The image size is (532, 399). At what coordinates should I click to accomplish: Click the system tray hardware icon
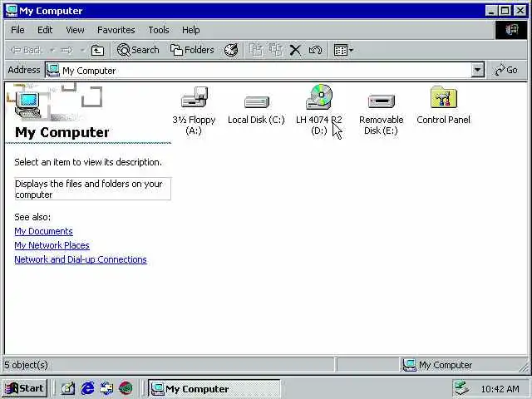click(461, 388)
